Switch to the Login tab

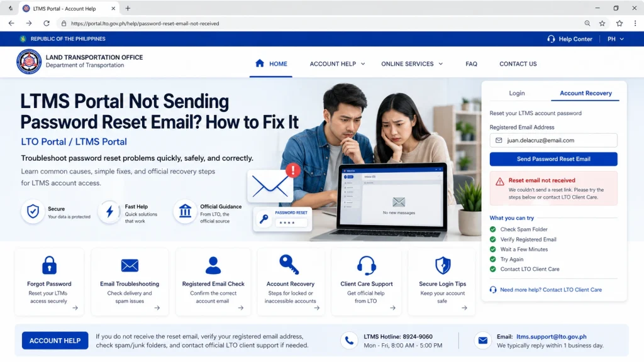[x=517, y=93]
